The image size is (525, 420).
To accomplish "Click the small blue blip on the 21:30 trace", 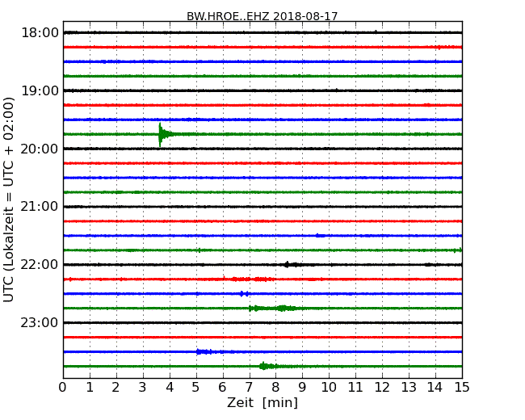I will pyautogui.click(x=321, y=236).
